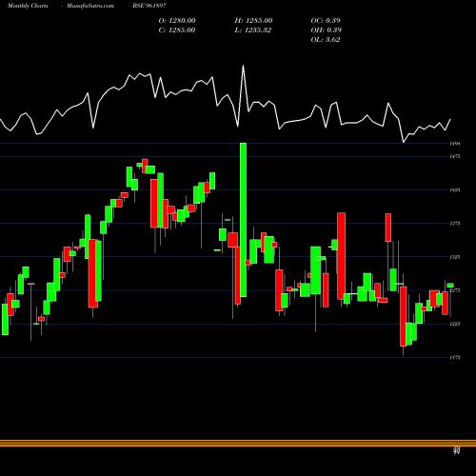Click the 1475 price axis label
The height and width of the screenshot is (476, 476).
(455, 156)
